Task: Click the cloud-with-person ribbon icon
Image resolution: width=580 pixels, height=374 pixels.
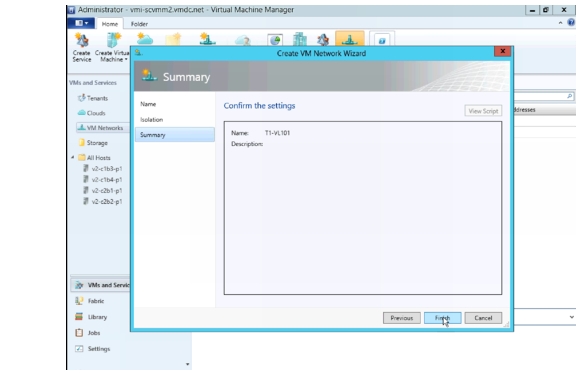Action: point(243,40)
